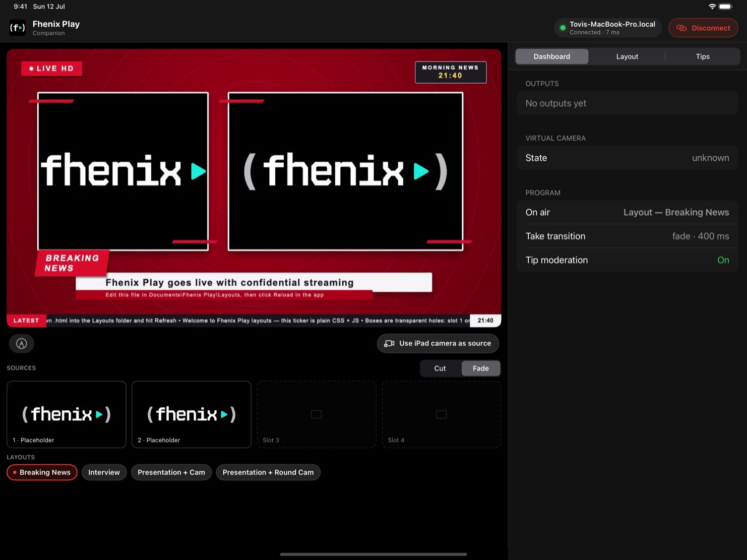Tap the right (fhenix) box in preview

tap(345, 171)
